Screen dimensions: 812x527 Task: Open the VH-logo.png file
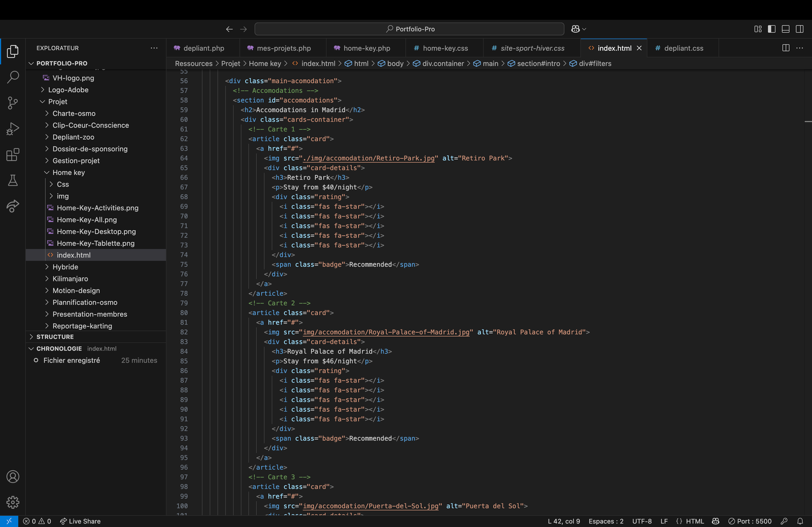[96, 78]
